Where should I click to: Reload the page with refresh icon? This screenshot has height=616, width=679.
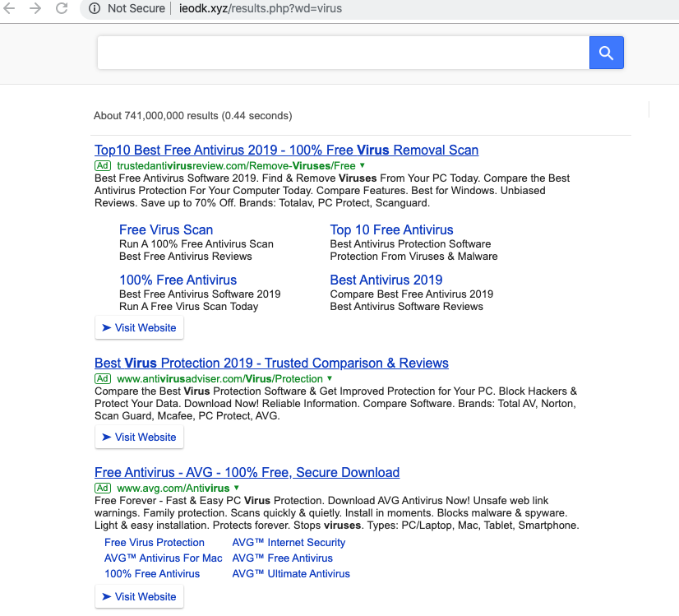coord(62,8)
